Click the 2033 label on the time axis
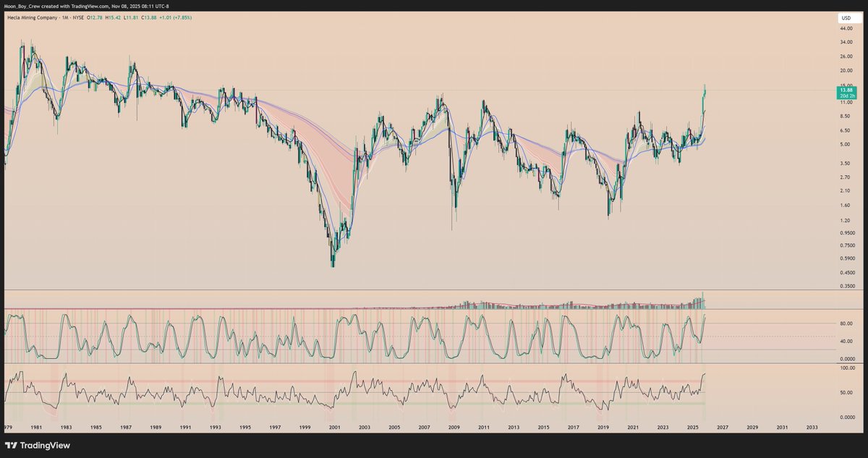868x458 pixels. [812, 428]
